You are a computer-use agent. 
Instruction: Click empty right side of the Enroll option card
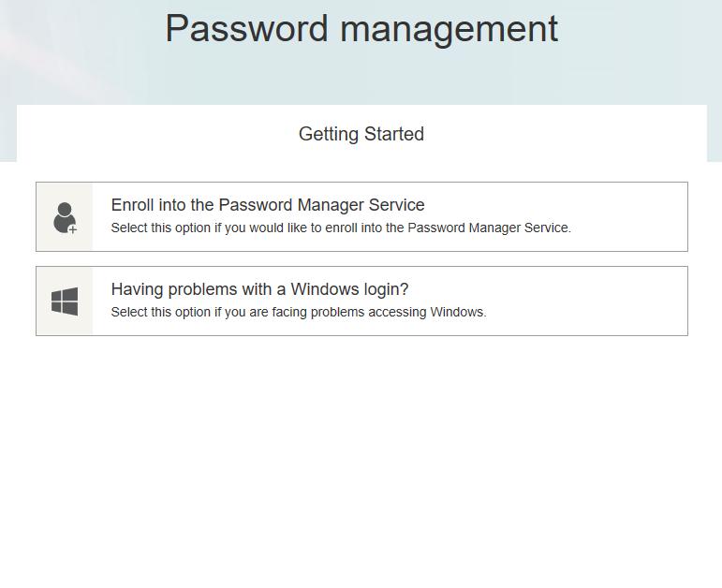point(631,217)
